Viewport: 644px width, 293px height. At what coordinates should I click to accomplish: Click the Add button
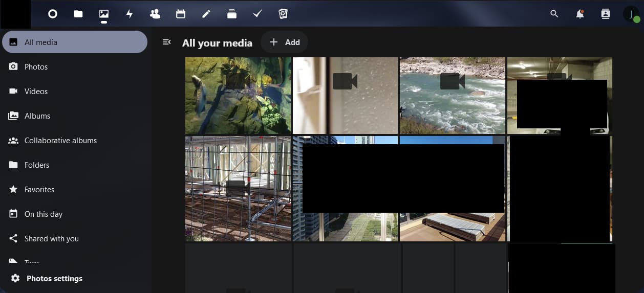pyautogui.click(x=285, y=42)
